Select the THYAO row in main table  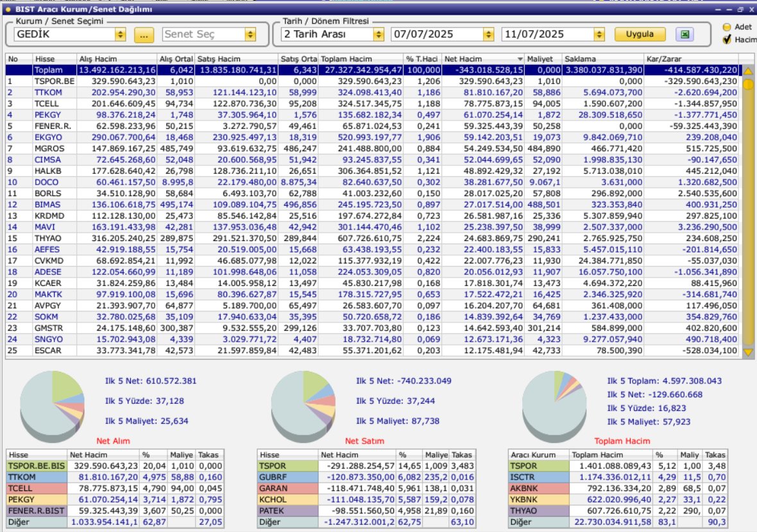pyautogui.click(x=372, y=238)
